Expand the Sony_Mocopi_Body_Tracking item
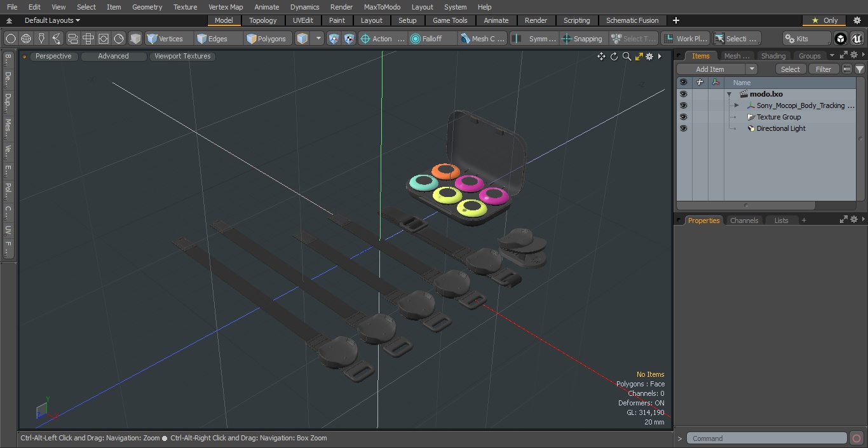The image size is (868, 448). pyautogui.click(x=736, y=105)
